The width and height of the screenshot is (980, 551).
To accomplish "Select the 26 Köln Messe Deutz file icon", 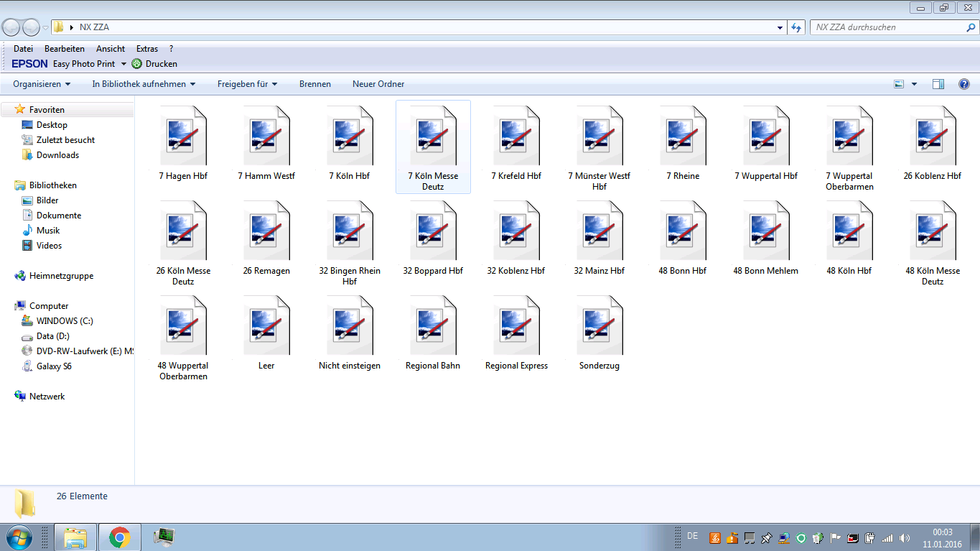I will [183, 231].
